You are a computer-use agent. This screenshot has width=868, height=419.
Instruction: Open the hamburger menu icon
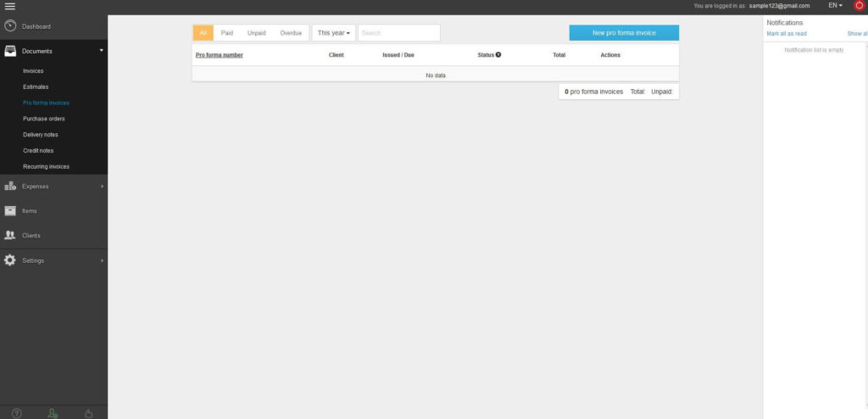[9, 7]
